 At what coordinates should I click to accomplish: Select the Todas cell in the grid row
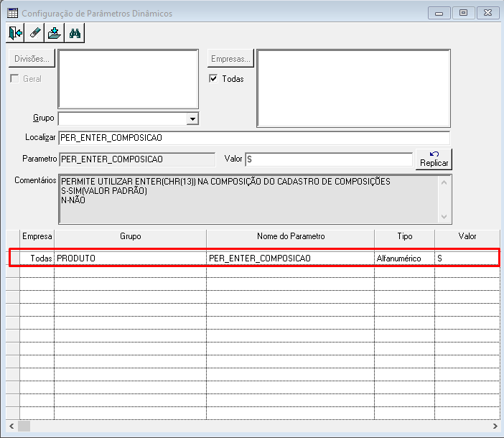[x=37, y=258]
